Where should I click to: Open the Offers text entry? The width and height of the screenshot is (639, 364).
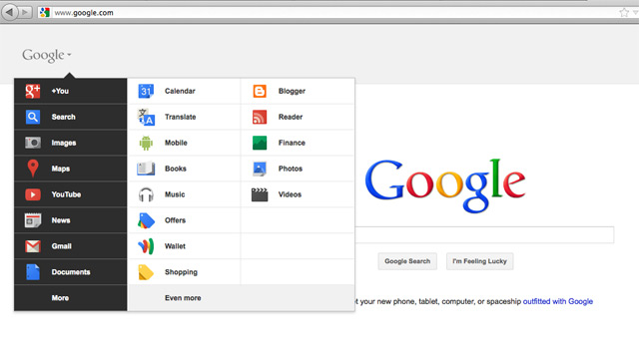coord(175,220)
